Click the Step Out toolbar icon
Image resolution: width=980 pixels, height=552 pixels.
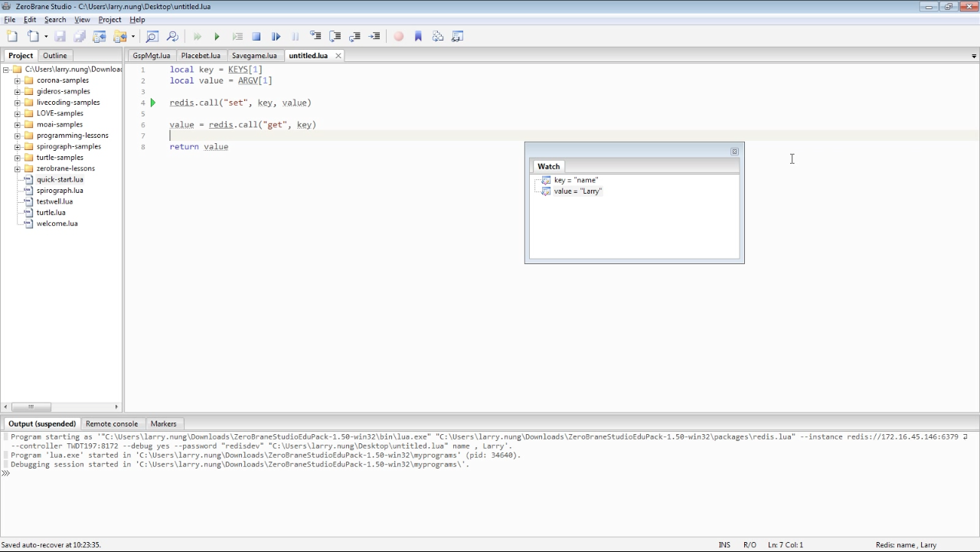354,36
